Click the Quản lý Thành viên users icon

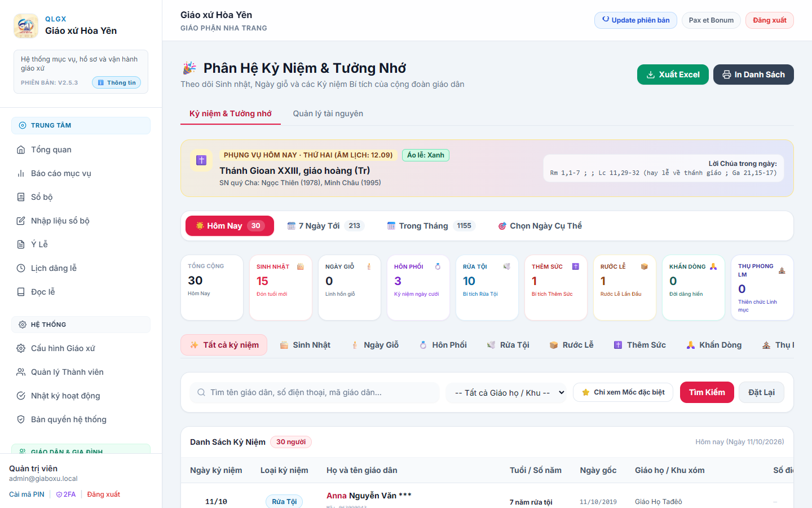(21, 372)
